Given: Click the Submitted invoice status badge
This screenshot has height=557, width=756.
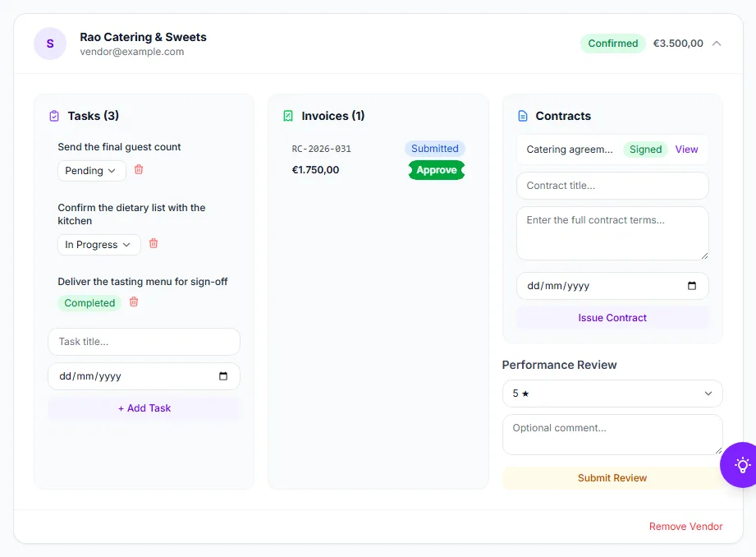Looking at the screenshot, I should click(x=435, y=149).
